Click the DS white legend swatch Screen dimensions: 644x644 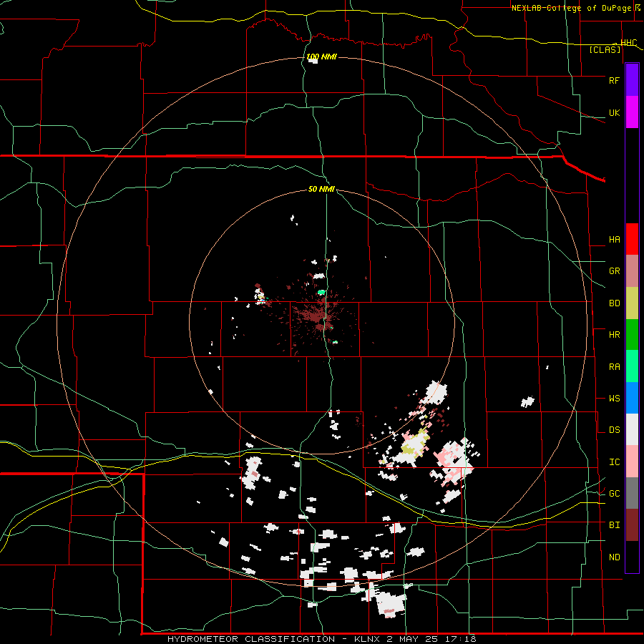[x=632, y=429]
